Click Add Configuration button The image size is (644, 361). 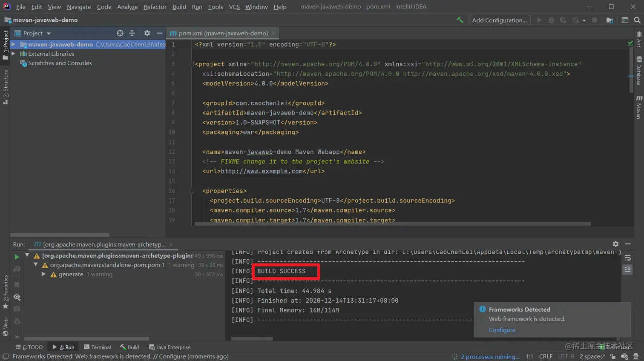(x=500, y=20)
